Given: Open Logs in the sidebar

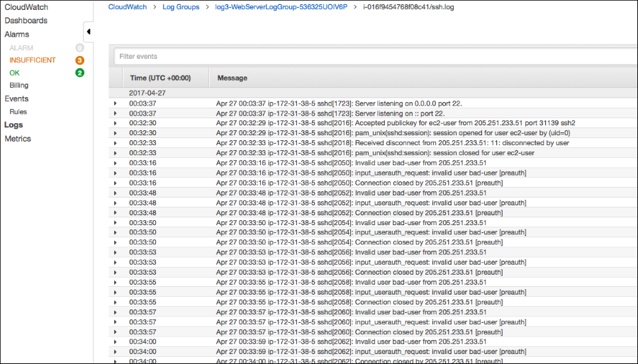Looking at the screenshot, I should pyautogui.click(x=13, y=125).
